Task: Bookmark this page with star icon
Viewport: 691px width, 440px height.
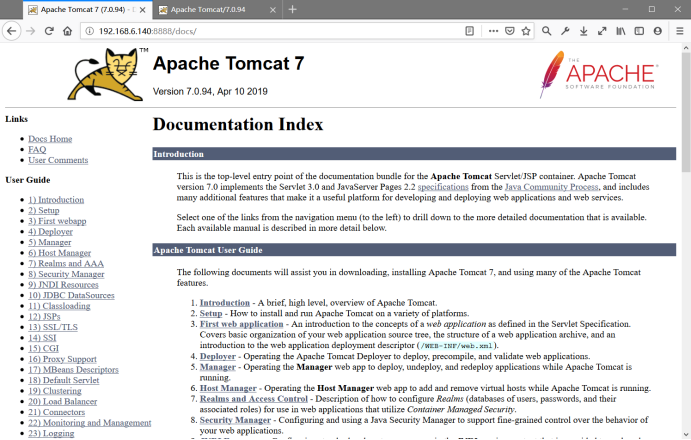Action: tap(526, 31)
